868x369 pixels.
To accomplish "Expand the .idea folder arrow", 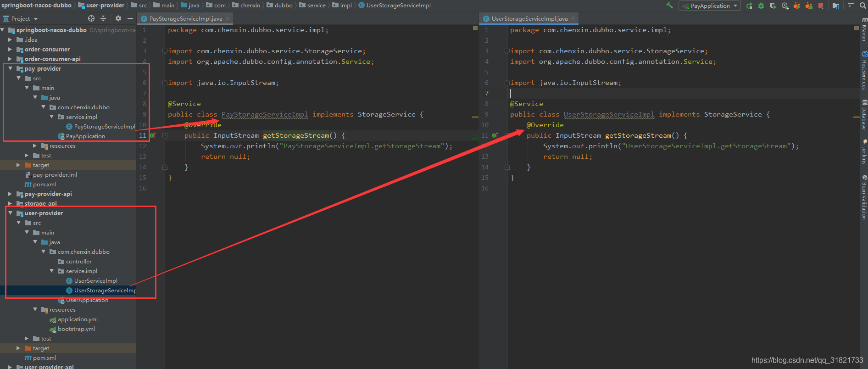I will pos(10,39).
